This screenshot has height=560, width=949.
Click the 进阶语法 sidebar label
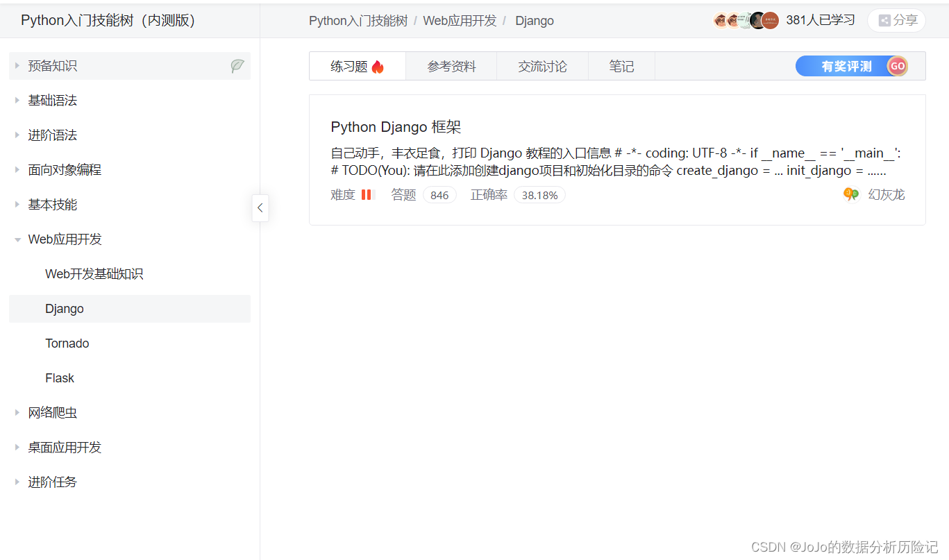pos(52,135)
